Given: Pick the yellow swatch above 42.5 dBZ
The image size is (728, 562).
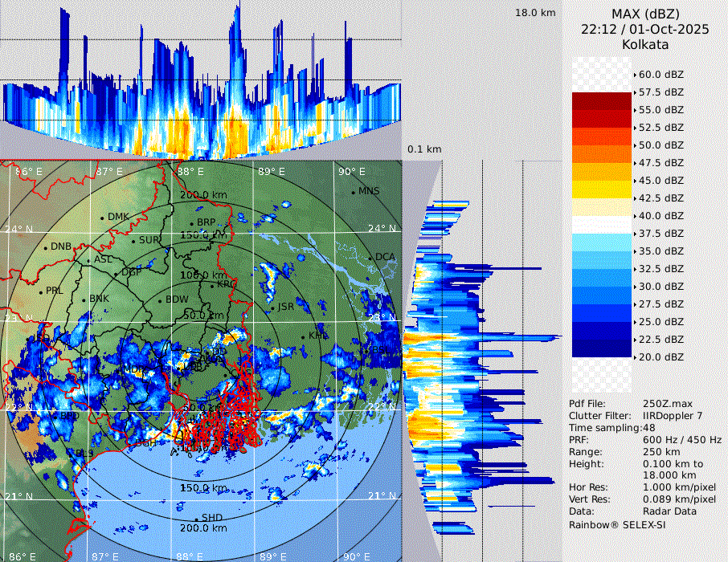Looking at the screenshot, I should pos(601,189).
